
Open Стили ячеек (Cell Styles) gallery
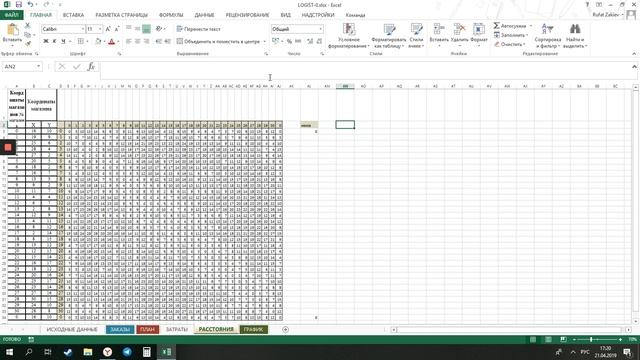click(416, 36)
